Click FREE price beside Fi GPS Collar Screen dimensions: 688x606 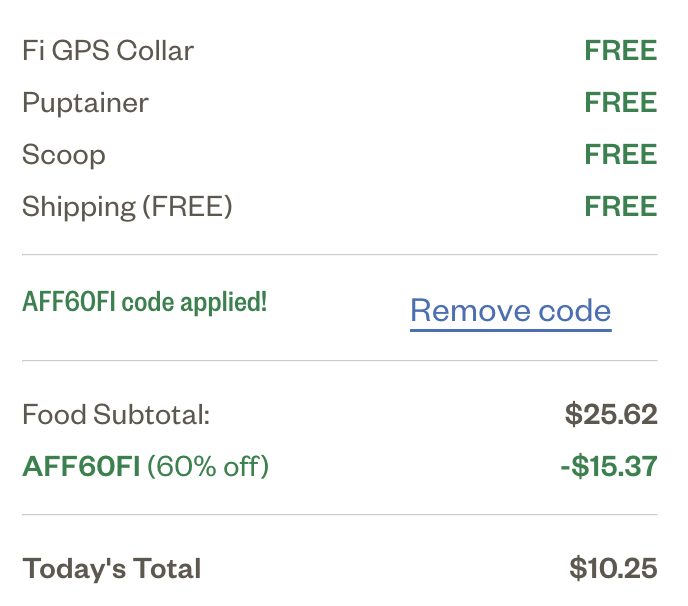click(620, 51)
